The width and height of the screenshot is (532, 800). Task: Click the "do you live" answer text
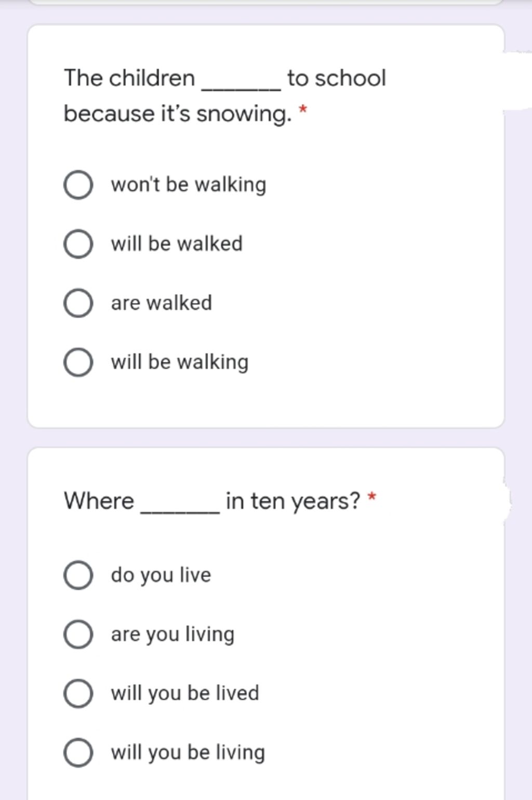tap(161, 575)
